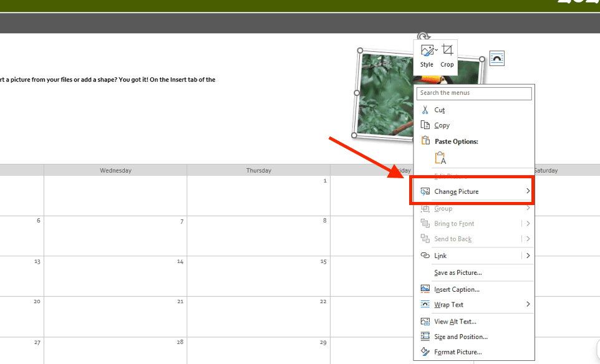600x364 pixels.
Task: Click the bottom-left picture resize handle
Action: (x=354, y=135)
